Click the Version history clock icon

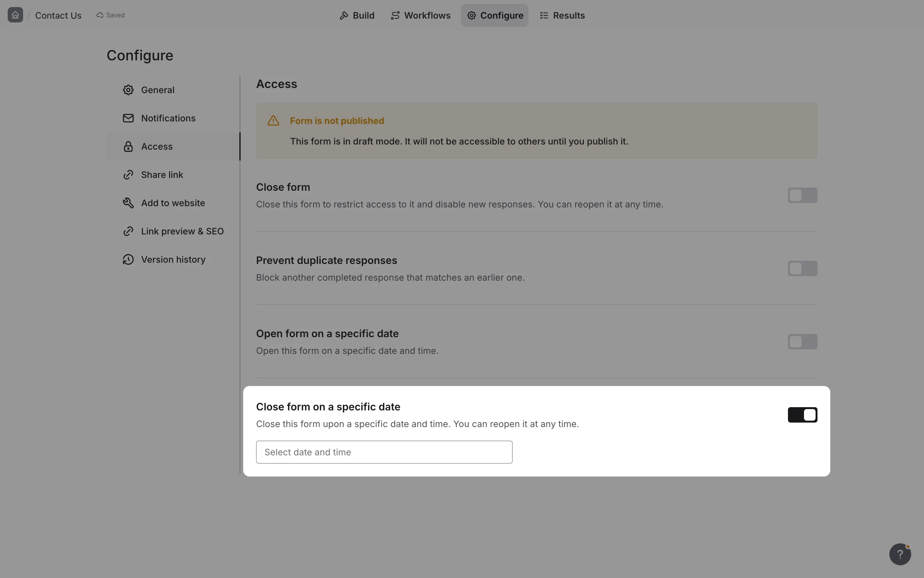[x=128, y=259]
